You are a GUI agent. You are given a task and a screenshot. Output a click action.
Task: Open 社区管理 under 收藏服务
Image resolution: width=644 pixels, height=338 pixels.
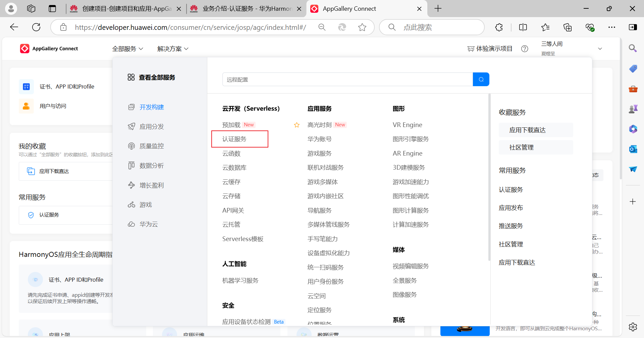(x=536, y=148)
